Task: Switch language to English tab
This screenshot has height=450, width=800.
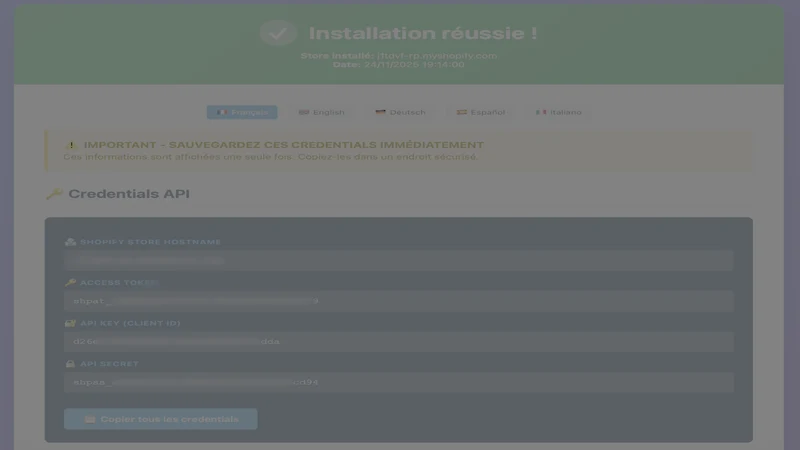Action: point(321,112)
